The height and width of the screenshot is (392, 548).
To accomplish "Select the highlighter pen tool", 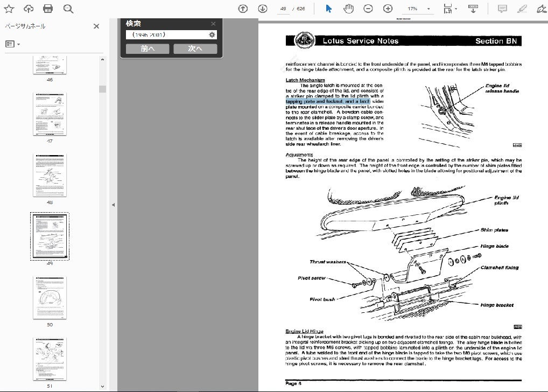I will 521,9.
